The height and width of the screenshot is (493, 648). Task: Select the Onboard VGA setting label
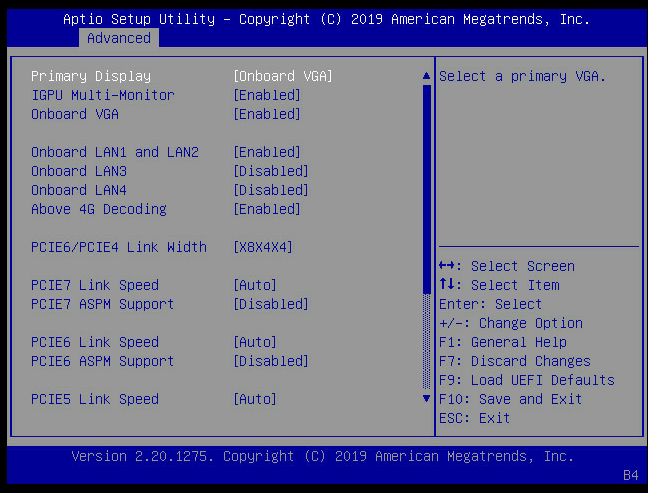(75, 114)
